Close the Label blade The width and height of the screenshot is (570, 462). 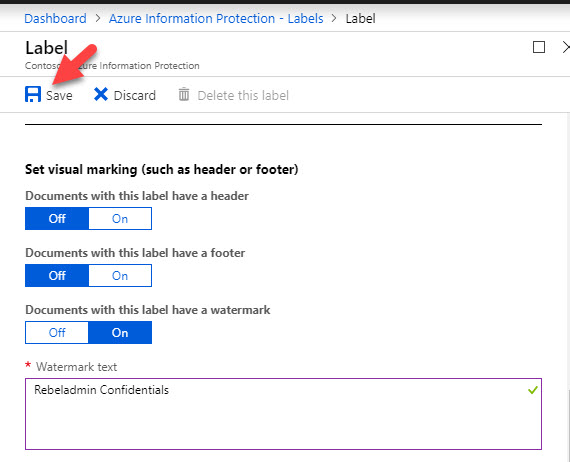tap(566, 47)
